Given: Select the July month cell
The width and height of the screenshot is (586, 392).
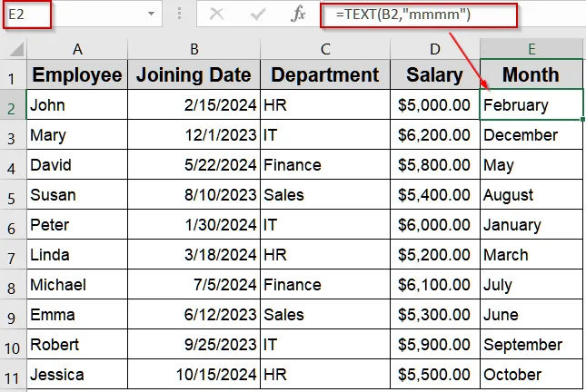Looking at the screenshot, I should [x=531, y=285].
